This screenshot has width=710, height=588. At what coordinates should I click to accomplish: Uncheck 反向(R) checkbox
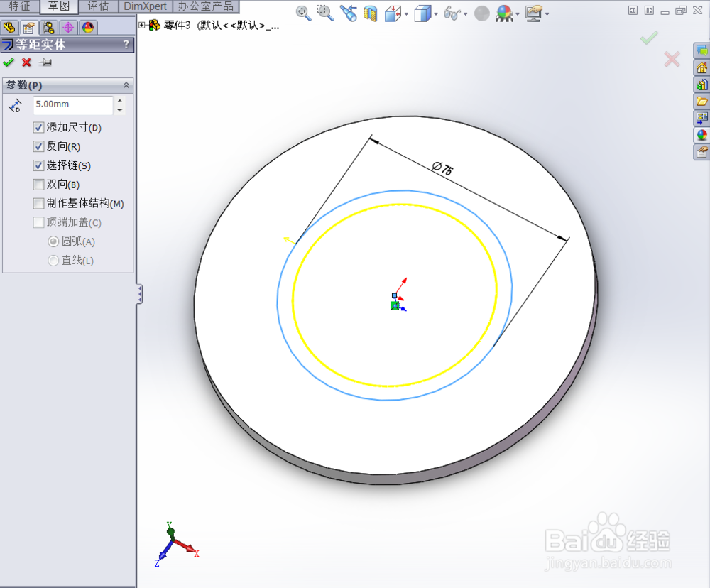pyautogui.click(x=38, y=147)
